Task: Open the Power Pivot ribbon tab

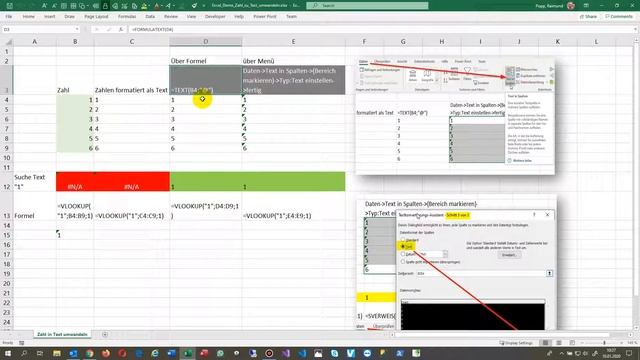Action: [x=265, y=17]
